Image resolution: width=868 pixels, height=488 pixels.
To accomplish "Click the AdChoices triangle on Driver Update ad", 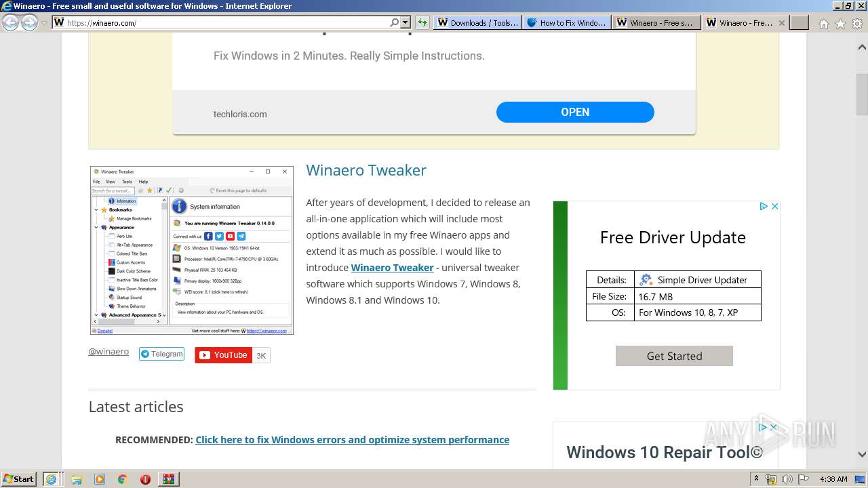I will (764, 206).
